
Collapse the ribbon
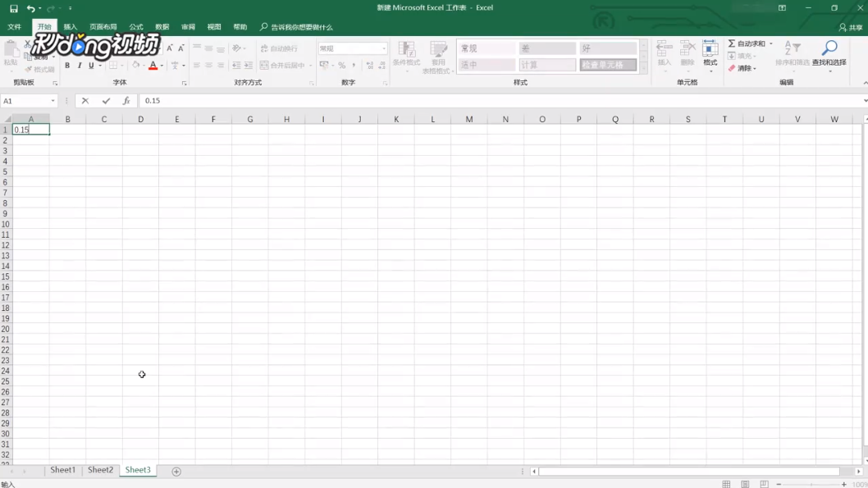click(x=865, y=83)
